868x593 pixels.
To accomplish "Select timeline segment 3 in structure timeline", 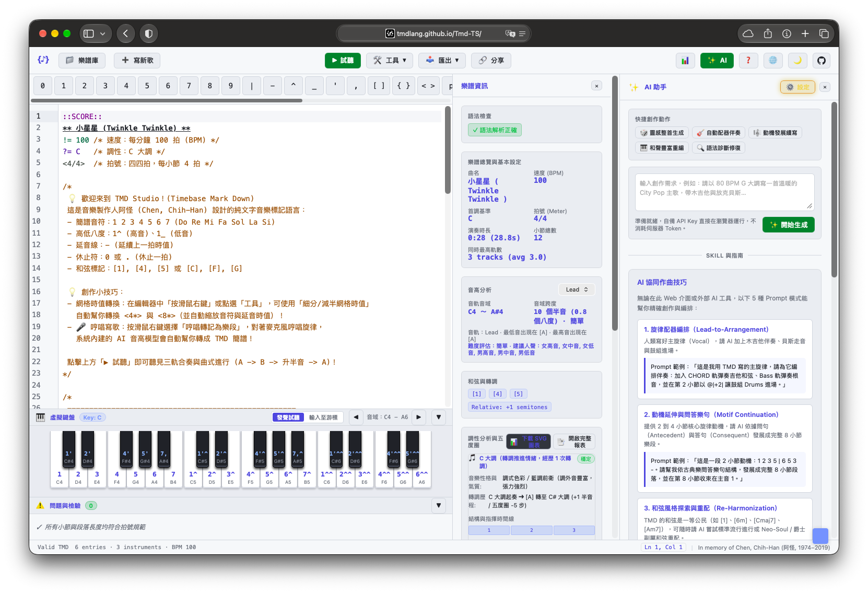I will click(x=574, y=530).
